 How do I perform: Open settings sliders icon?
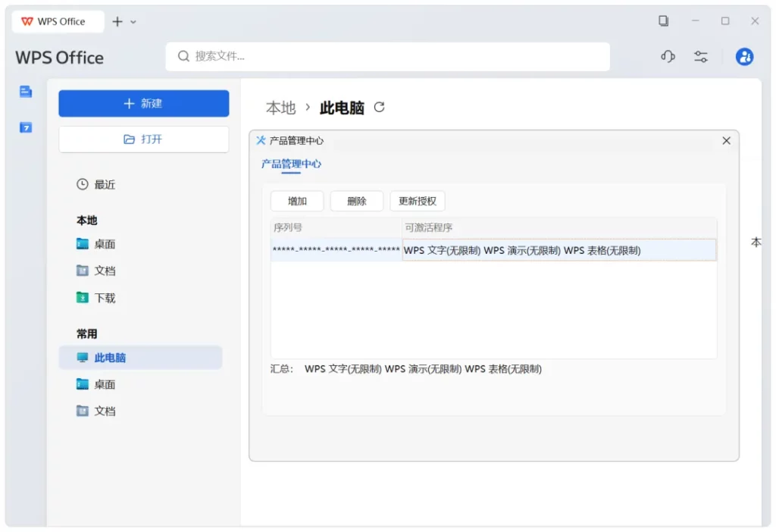pyautogui.click(x=701, y=56)
